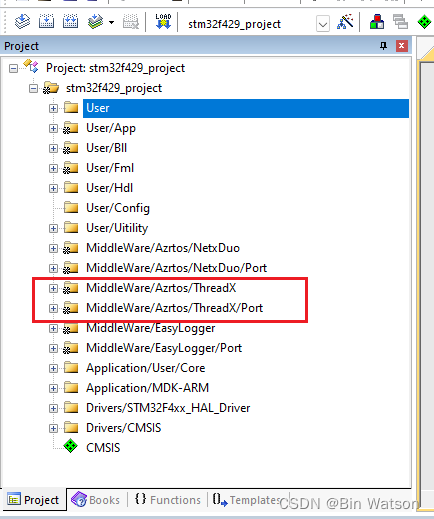Viewport: 434px width, 519px height.
Task: Expand the Drivers/STM32F4xx_HAL_Driver group
Action: tap(53, 408)
